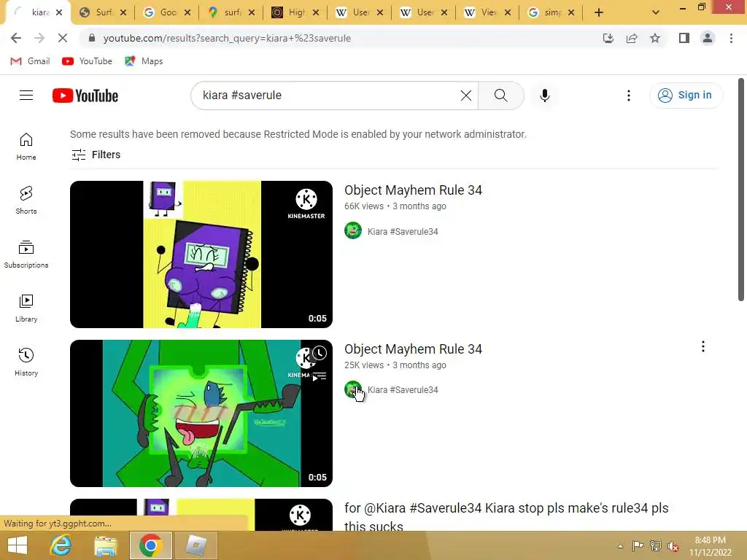747x560 pixels.
Task: Clear the search box with X icon
Action: coord(466,96)
